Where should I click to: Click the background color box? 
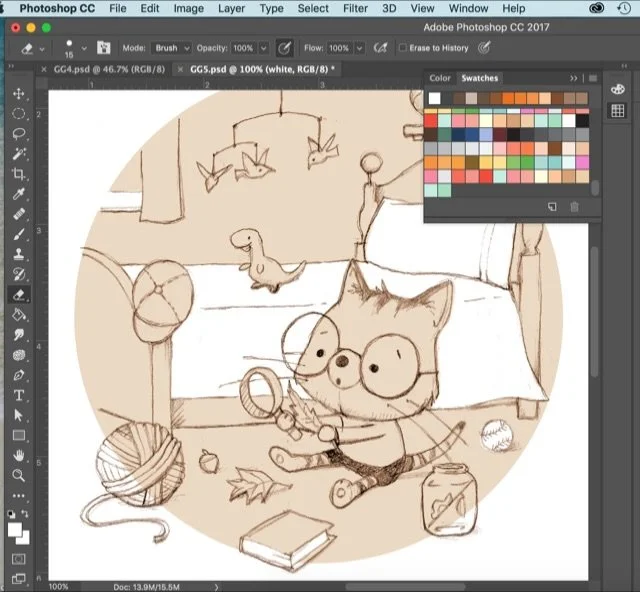tap(25, 540)
